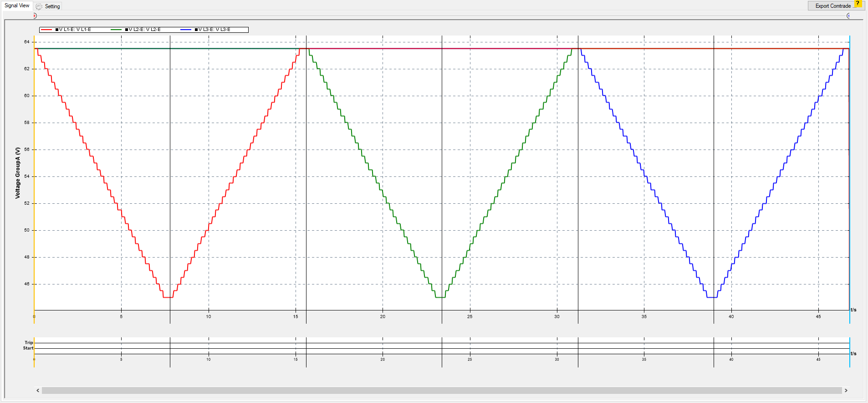The height and width of the screenshot is (403, 868).
Task: Click the blue V L3-E legend line swatch
Action: [x=186, y=30]
